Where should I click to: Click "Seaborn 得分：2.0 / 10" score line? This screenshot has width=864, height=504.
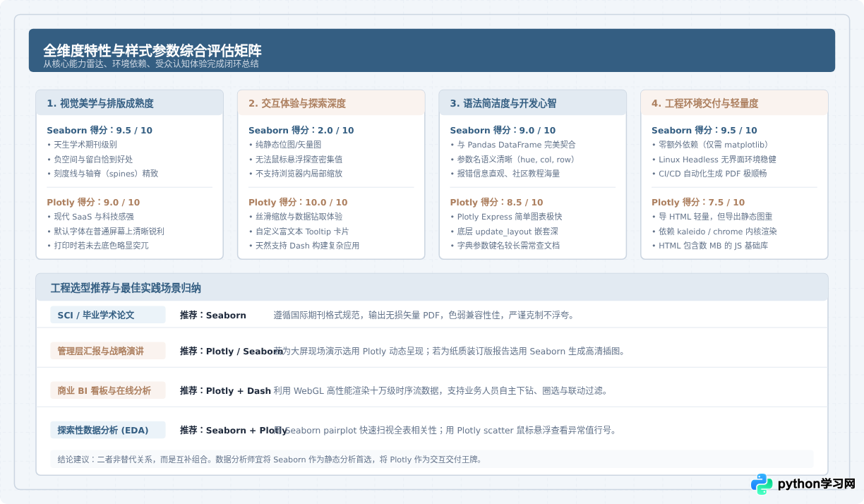click(301, 131)
